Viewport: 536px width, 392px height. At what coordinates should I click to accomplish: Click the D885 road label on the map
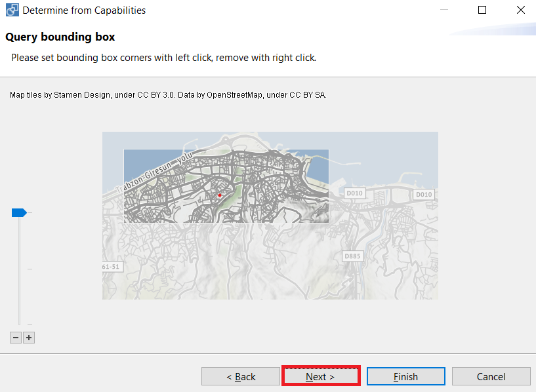tap(352, 256)
